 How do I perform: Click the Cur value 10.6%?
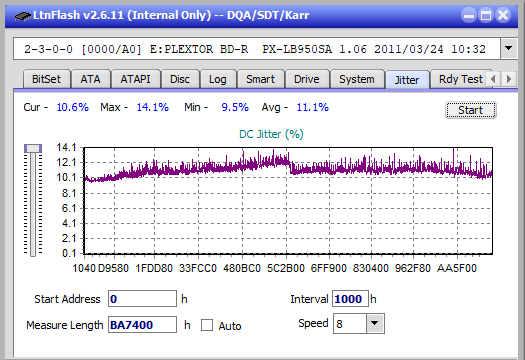(72, 107)
